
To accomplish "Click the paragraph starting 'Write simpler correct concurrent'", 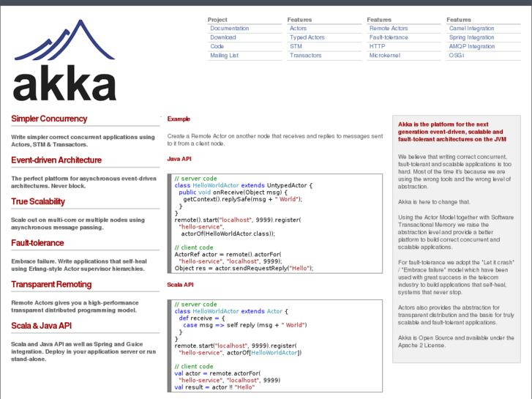I will coord(83,141).
